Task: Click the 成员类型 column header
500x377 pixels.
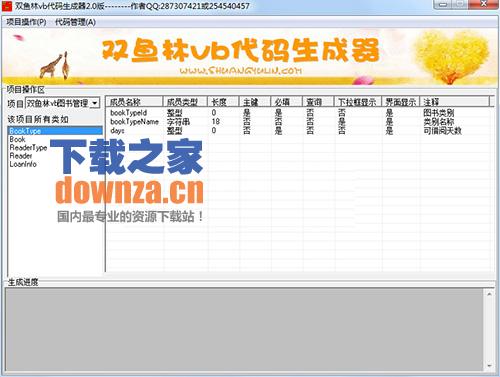Action: click(x=185, y=102)
